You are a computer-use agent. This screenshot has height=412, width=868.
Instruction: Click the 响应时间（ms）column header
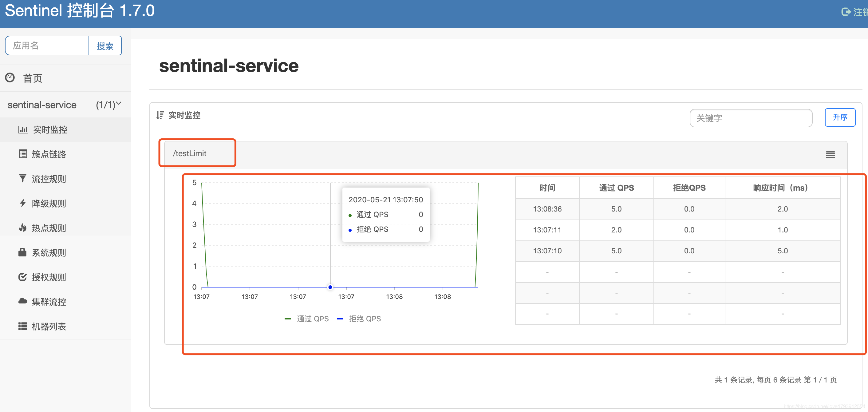783,188
